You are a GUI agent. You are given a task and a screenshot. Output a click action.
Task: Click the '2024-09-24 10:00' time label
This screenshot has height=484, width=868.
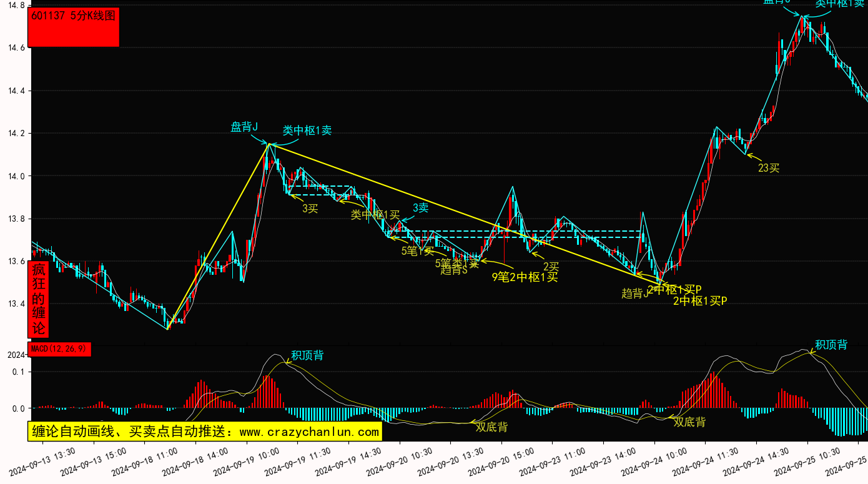click(654, 462)
